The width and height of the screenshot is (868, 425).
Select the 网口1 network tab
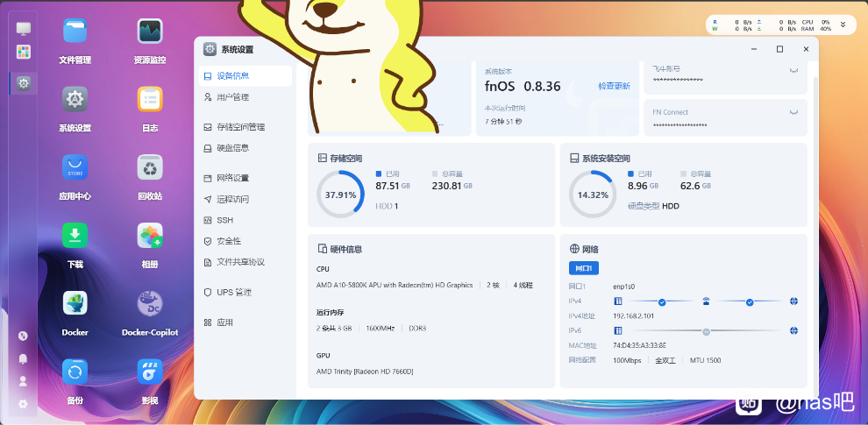[x=584, y=268]
